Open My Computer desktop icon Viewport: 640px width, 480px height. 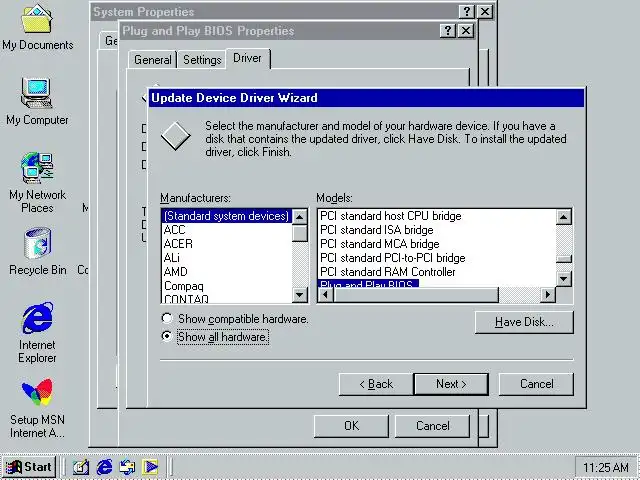coord(37,102)
